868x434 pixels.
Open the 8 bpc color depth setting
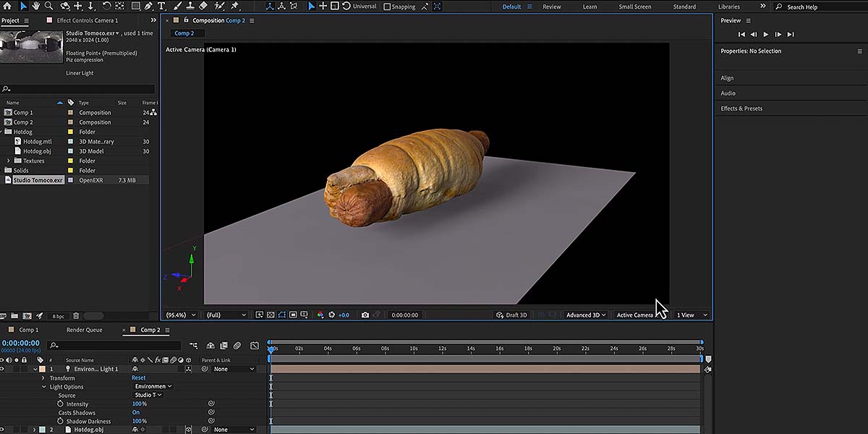[59, 316]
